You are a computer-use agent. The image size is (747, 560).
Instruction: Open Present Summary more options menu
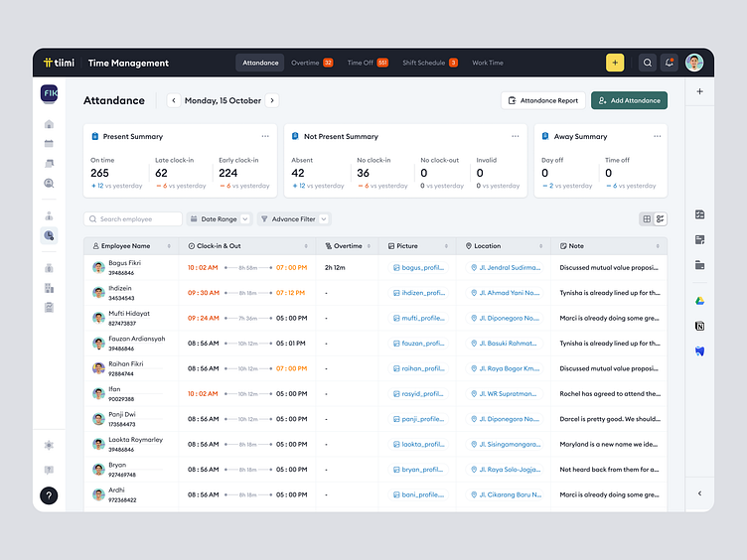tap(265, 136)
